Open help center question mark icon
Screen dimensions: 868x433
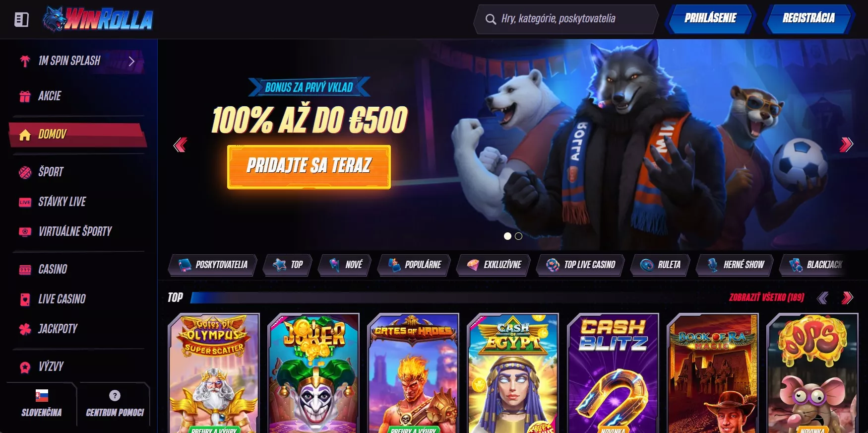[x=115, y=395]
